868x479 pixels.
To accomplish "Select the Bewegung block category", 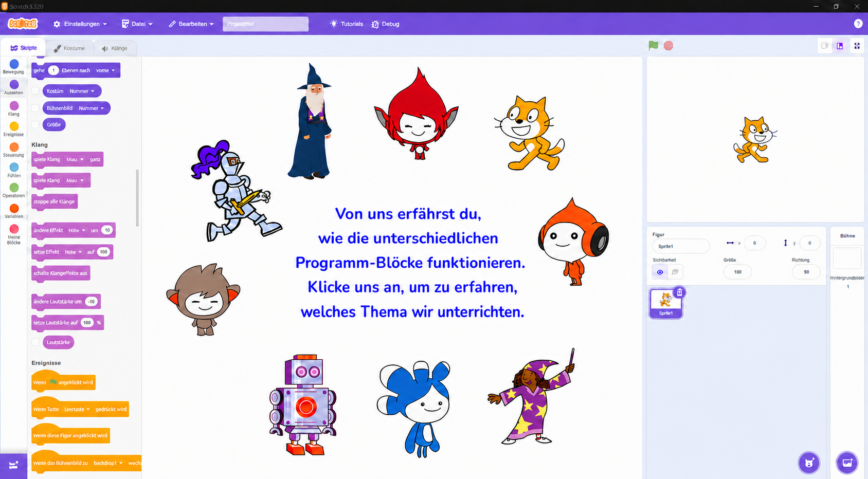I will tap(14, 67).
